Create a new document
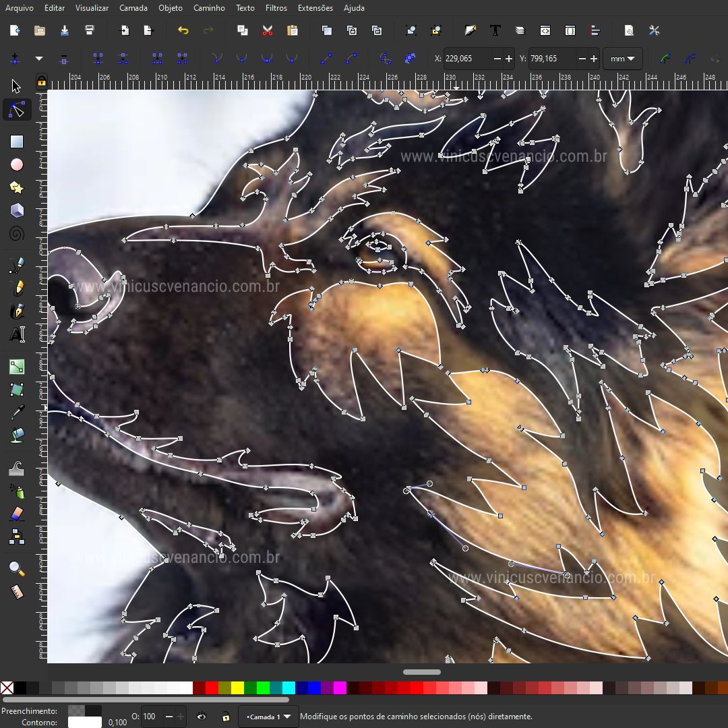Viewport: 728px width, 728px height. (15, 30)
